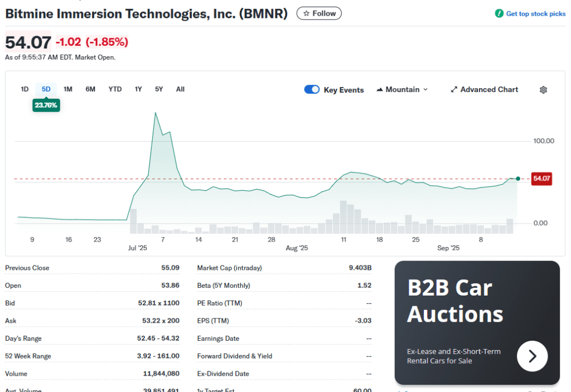Toggle the Key Events switch off

(x=312, y=90)
